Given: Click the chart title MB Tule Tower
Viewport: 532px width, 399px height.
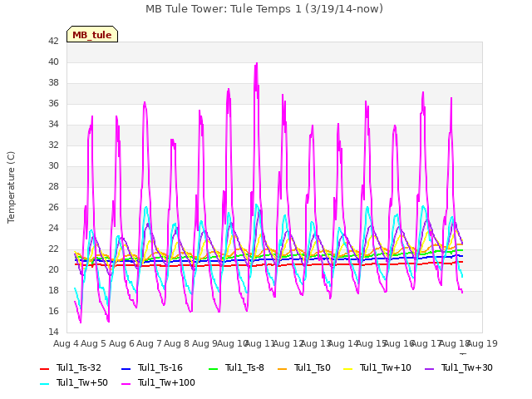Looking at the screenshot, I should (x=264, y=8).
